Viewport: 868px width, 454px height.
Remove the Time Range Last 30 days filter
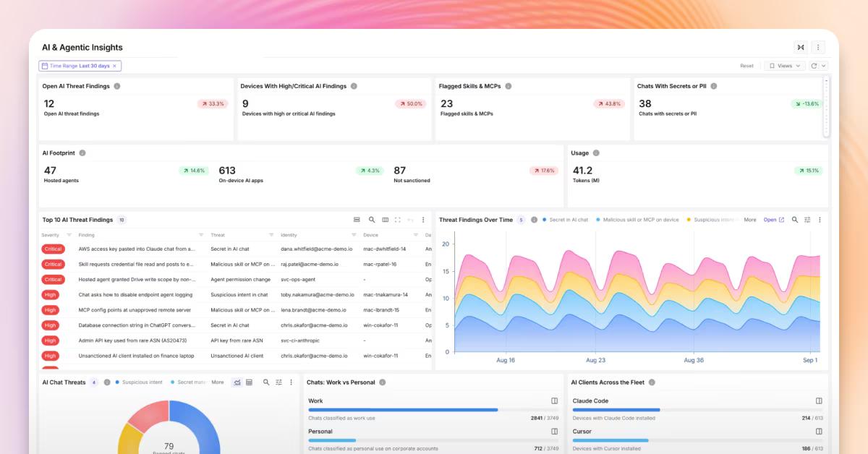[x=114, y=66]
